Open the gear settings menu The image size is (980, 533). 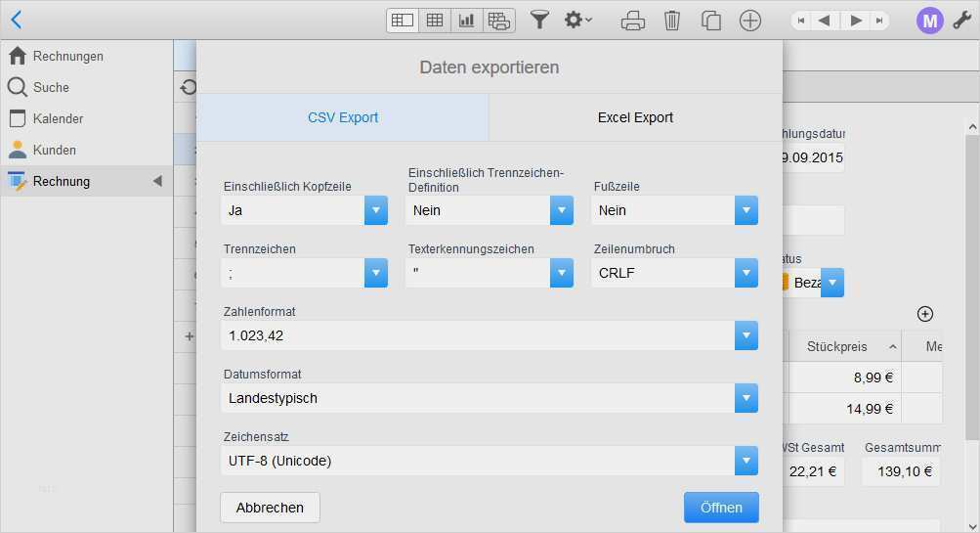tap(577, 20)
